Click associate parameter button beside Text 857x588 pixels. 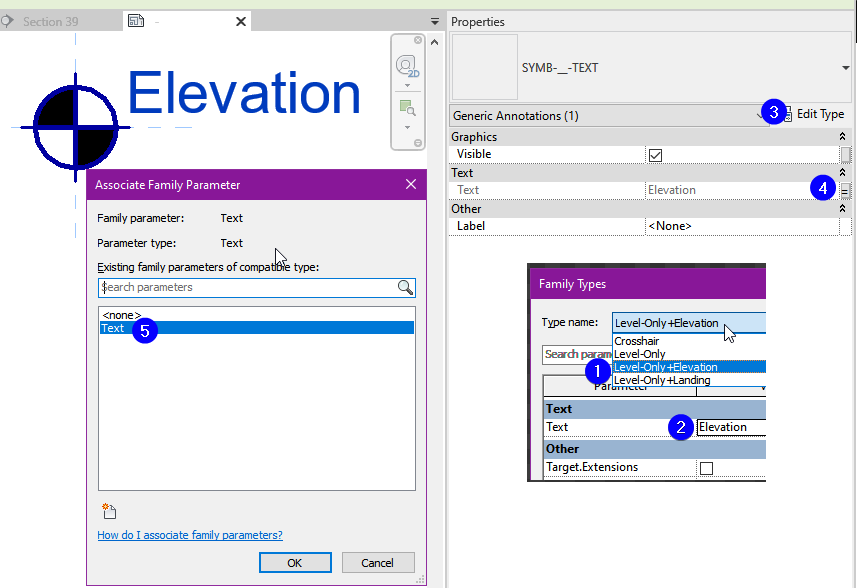point(845,191)
